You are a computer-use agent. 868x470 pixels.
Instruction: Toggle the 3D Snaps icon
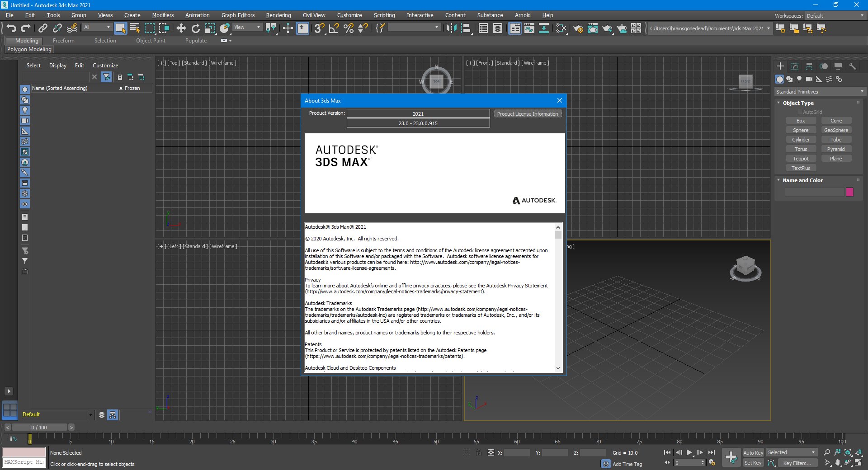(x=319, y=28)
